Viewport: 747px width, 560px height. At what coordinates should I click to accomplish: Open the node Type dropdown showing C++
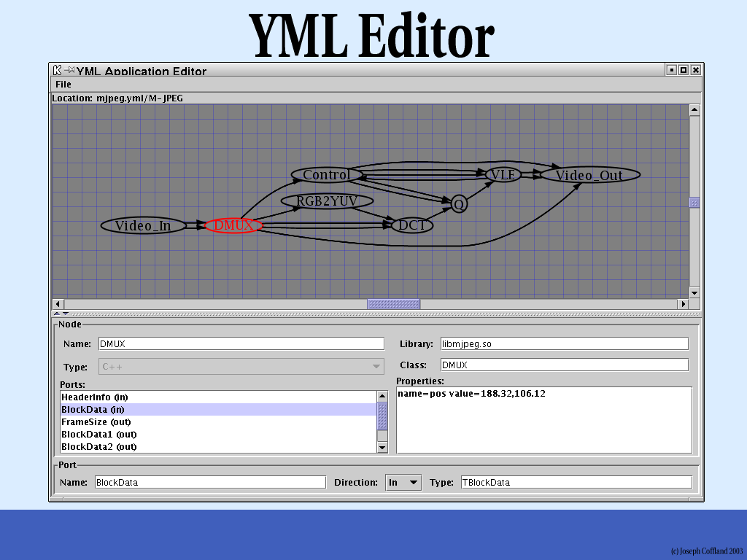[x=241, y=367]
